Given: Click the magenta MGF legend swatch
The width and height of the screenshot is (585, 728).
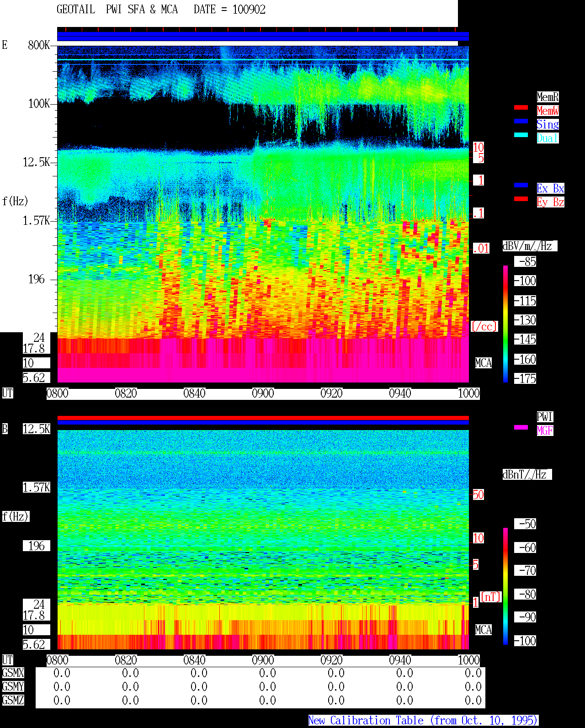Looking at the screenshot, I should pyautogui.click(x=521, y=427).
